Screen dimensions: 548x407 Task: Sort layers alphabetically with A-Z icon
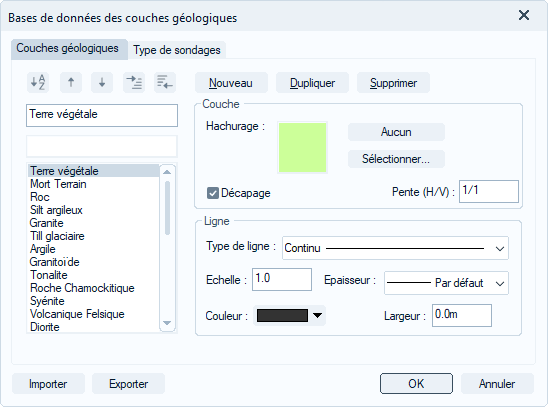tap(38, 83)
